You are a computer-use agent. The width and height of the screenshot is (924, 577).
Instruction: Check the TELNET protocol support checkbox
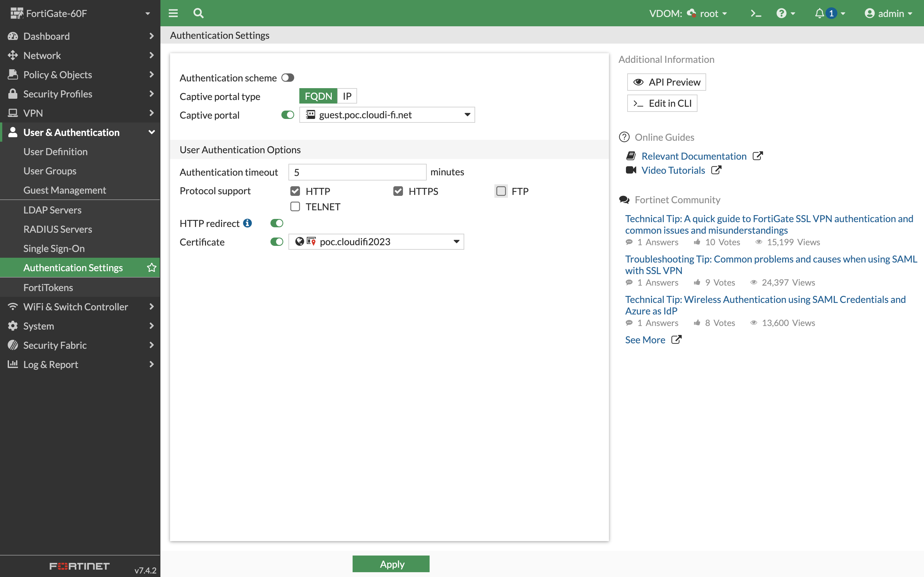(295, 206)
